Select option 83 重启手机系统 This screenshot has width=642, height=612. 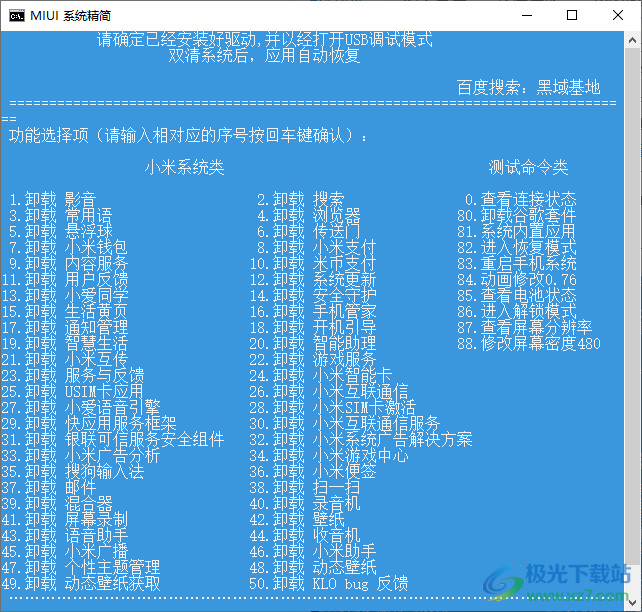(517, 264)
